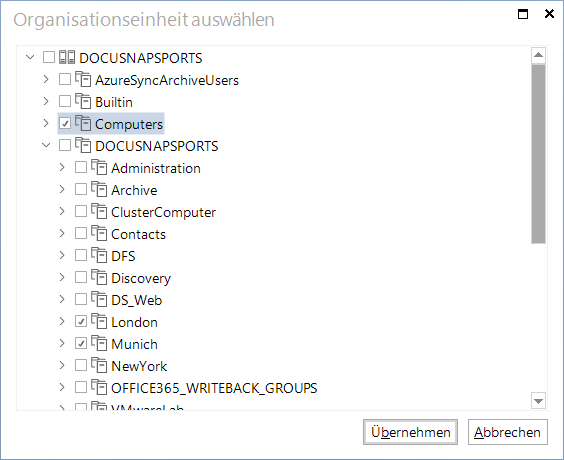Click the OU icon beside ClusterComputer
This screenshot has height=460, width=564.
point(99,211)
